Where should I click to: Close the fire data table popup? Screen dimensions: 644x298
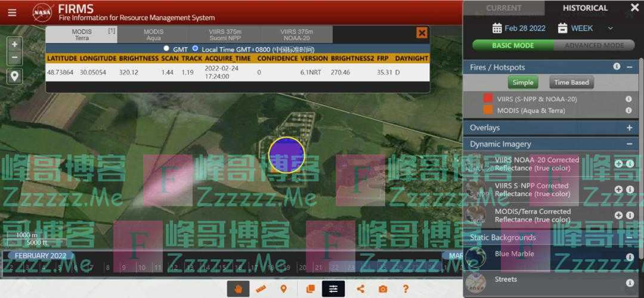(x=422, y=33)
